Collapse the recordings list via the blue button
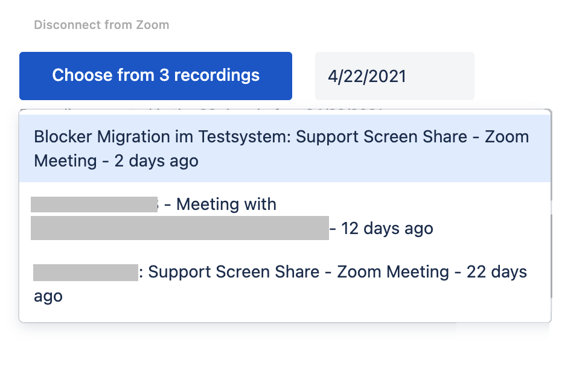 pyautogui.click(x=156, y=75)
